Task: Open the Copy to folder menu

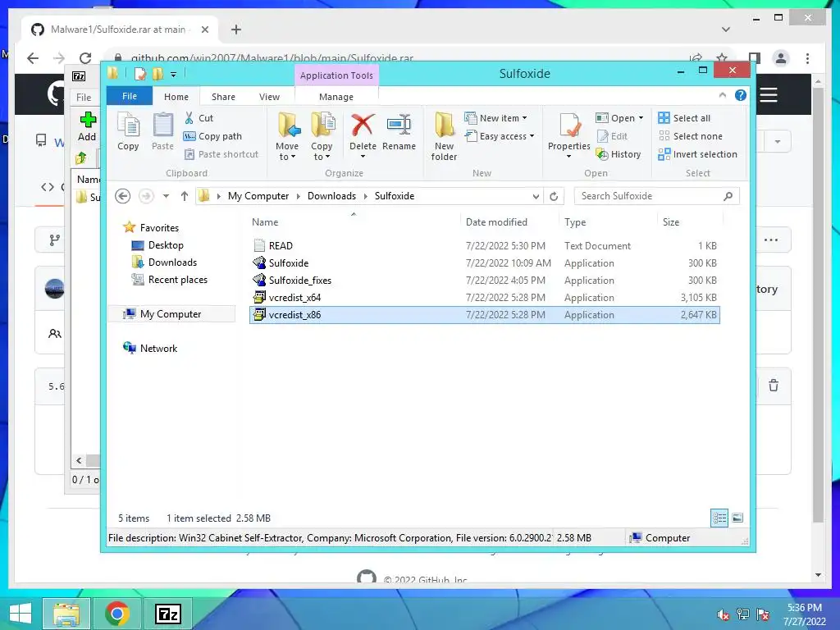Action: click(x=322, y=136)
